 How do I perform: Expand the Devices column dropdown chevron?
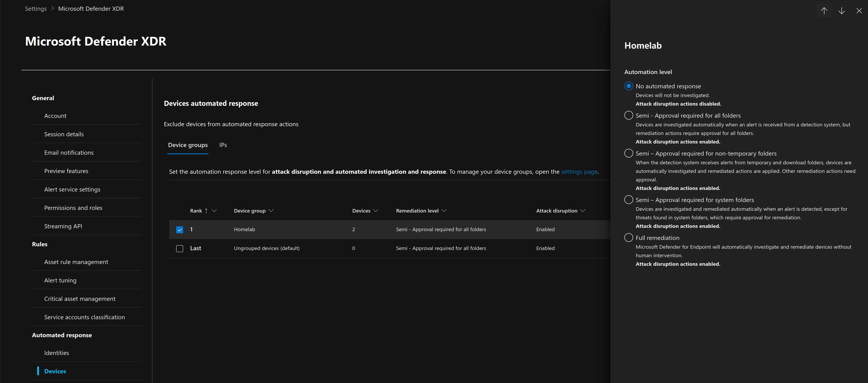pos(376,211)
